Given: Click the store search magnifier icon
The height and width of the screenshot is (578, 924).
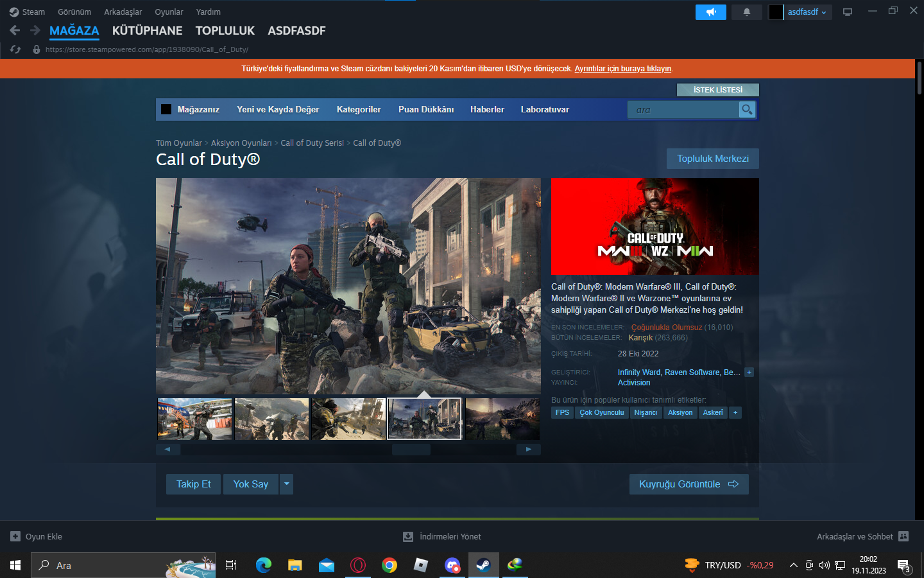Looking at the screenshot, I should [x=747, y=110].
